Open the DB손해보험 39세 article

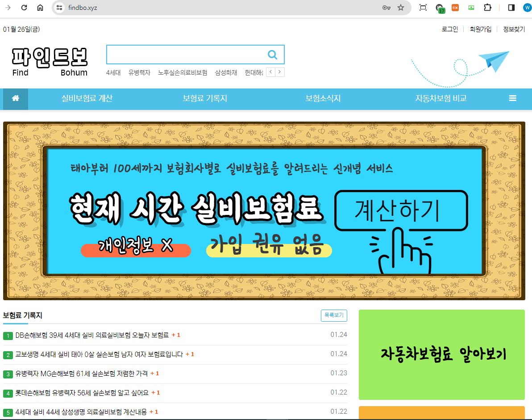(x=92, y=335)
